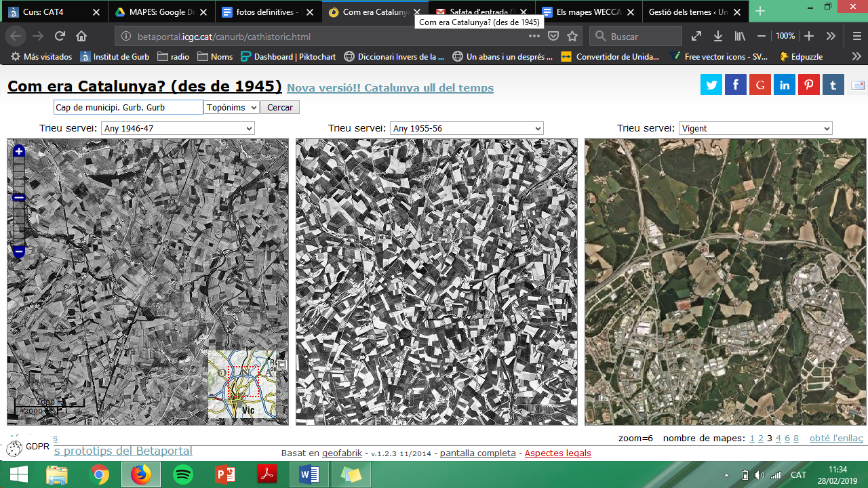This screenshot has width=868, height=488.
Task: Share the page on Twitter
Action: click(x=711, y=85)
